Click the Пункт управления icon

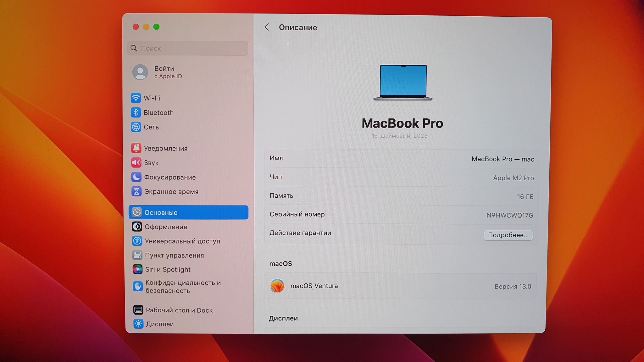(137, 255)
